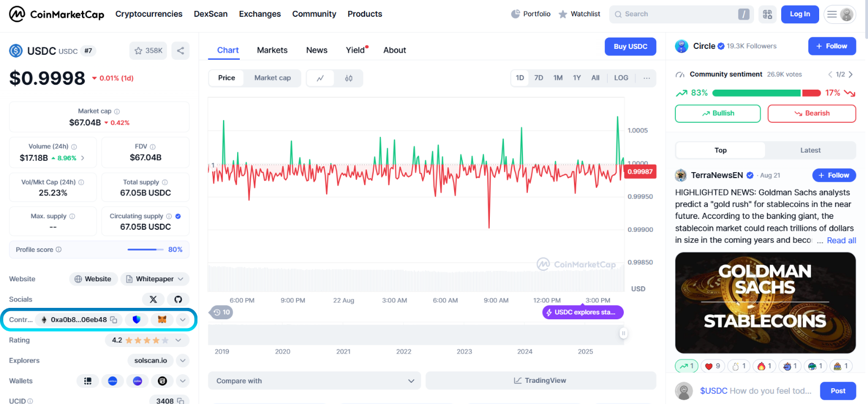Click the share icon next to USDC
This screenshot has height=404, width=868.
point(181,50)
